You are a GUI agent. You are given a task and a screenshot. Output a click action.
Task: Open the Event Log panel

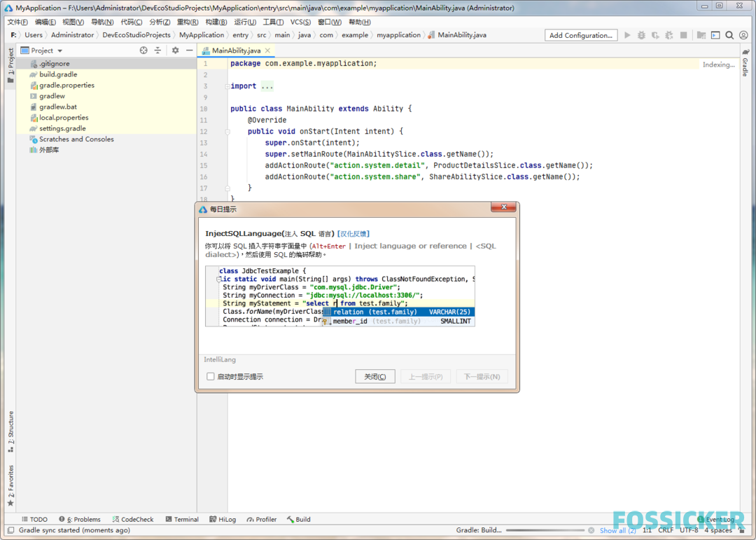716,519
